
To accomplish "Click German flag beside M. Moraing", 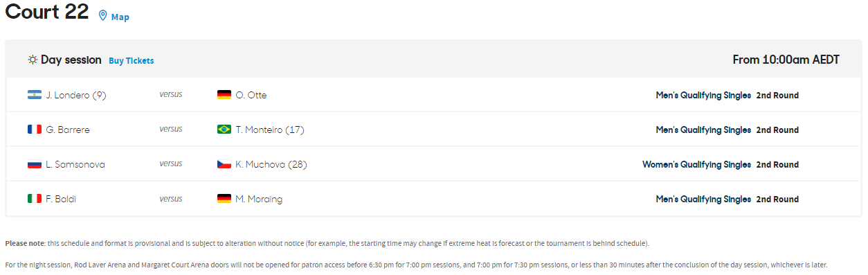I will (224, 199).
